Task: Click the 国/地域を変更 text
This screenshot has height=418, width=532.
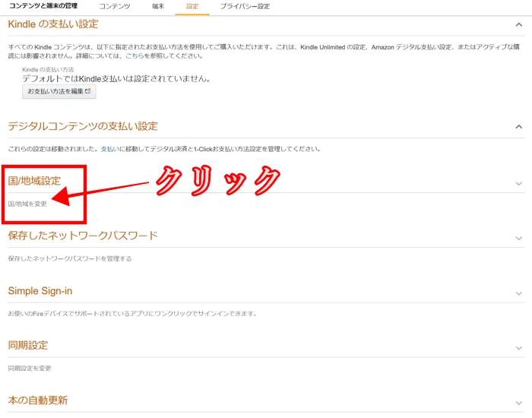Action: pos(27,204)
